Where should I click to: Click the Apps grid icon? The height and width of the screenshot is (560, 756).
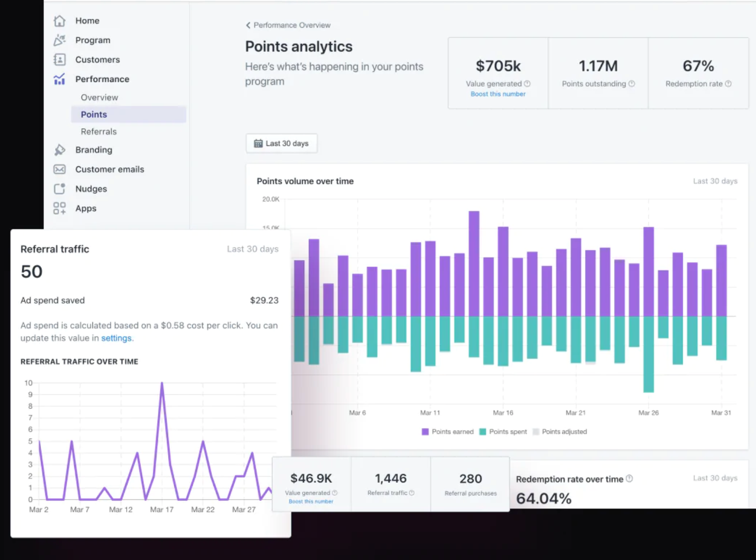[60, 209]
